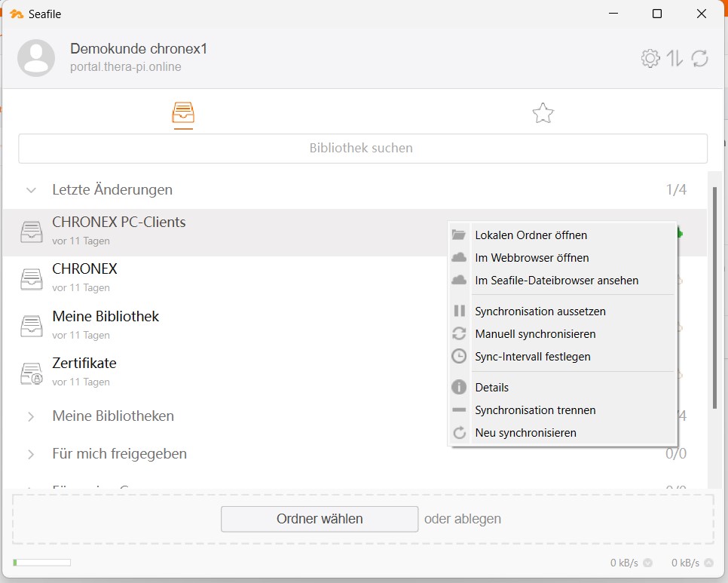Select the Meine Bibliothek library name
This screenshot has width=728, height=583.
point(106,316)
